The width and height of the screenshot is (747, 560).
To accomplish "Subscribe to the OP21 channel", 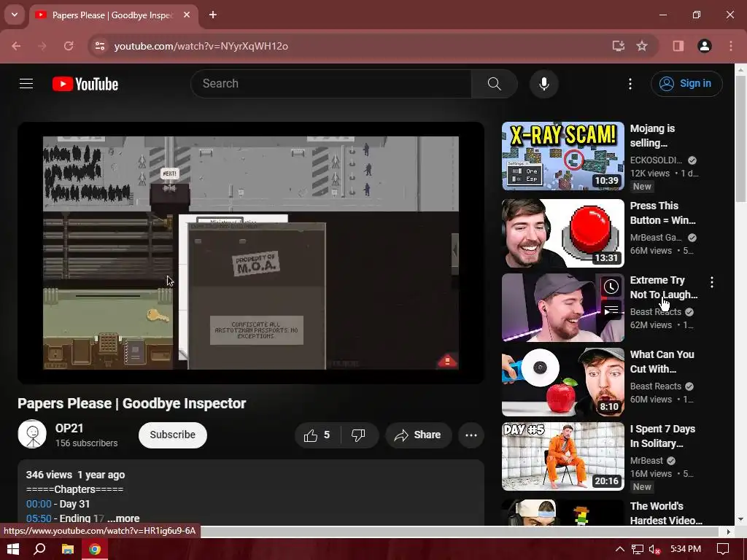I will tap(172, 435).
